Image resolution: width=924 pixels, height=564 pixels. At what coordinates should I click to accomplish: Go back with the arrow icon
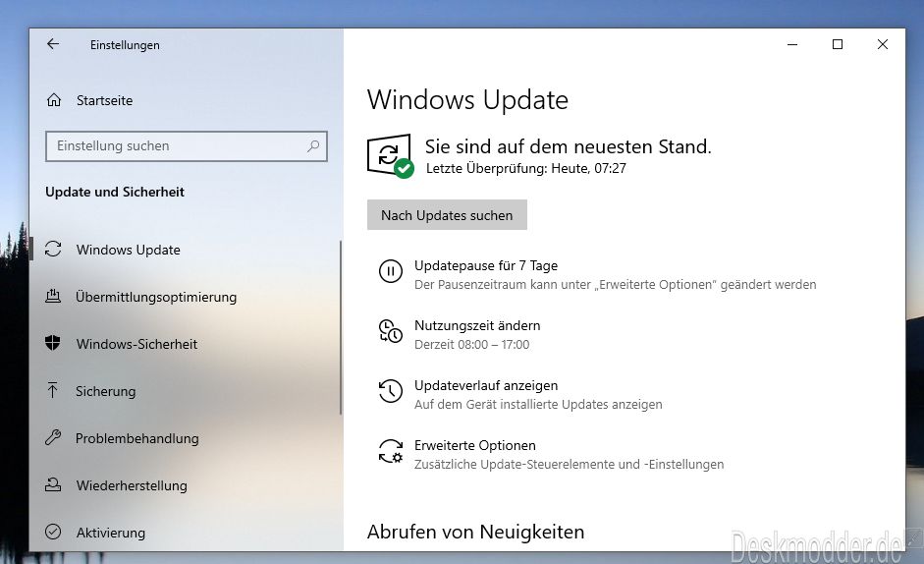(x=53, y=44)
